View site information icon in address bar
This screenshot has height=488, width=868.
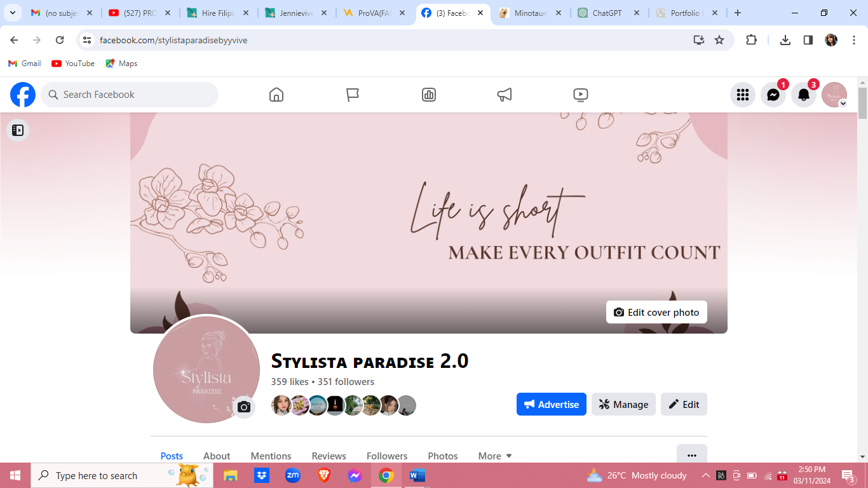coord(88,40)
